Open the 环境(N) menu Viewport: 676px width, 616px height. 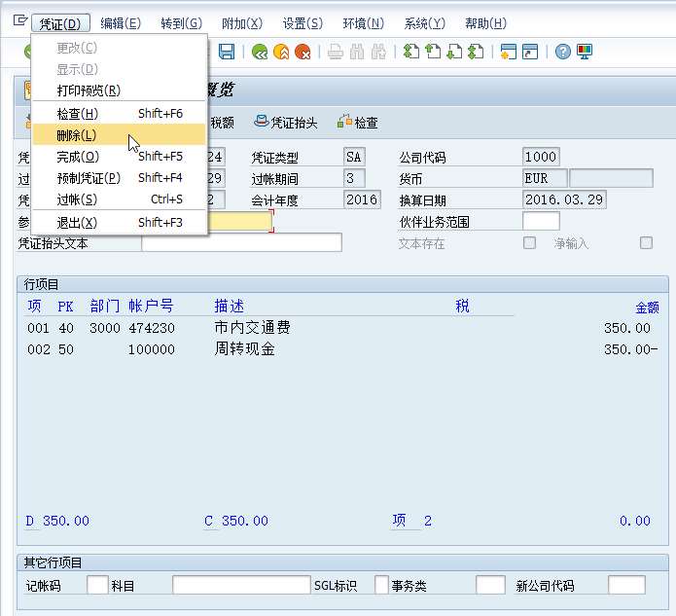pyautogui.click(x=364, y=23)
